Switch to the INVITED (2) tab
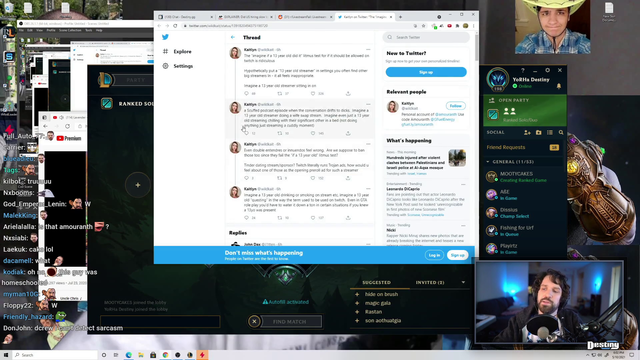This screenshot has height=360, width=640. click(430, 282)
